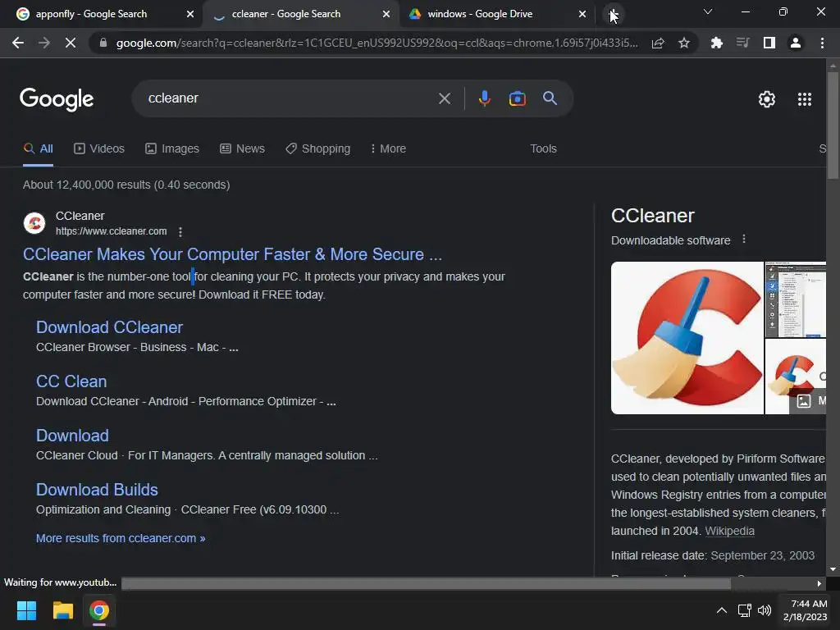Open Wikipedia link in knowledge panel
Viewport: 840px width, 630px height.
(x=729, y=531)
